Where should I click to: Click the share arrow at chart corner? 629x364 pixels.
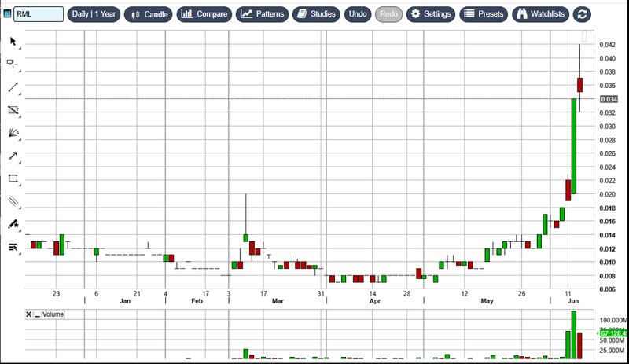(x=585, y=36)
